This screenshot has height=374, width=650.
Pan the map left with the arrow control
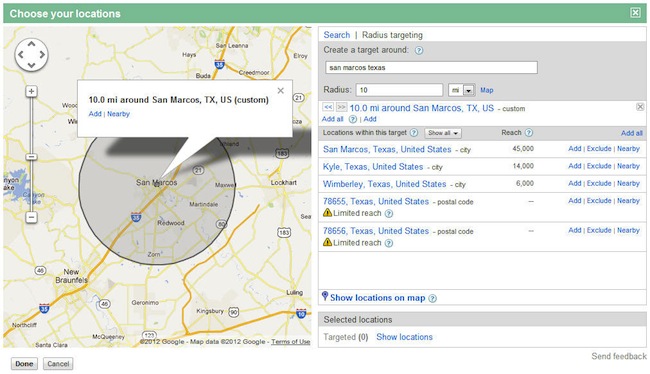pyautogui.click(x=20, y=54)
